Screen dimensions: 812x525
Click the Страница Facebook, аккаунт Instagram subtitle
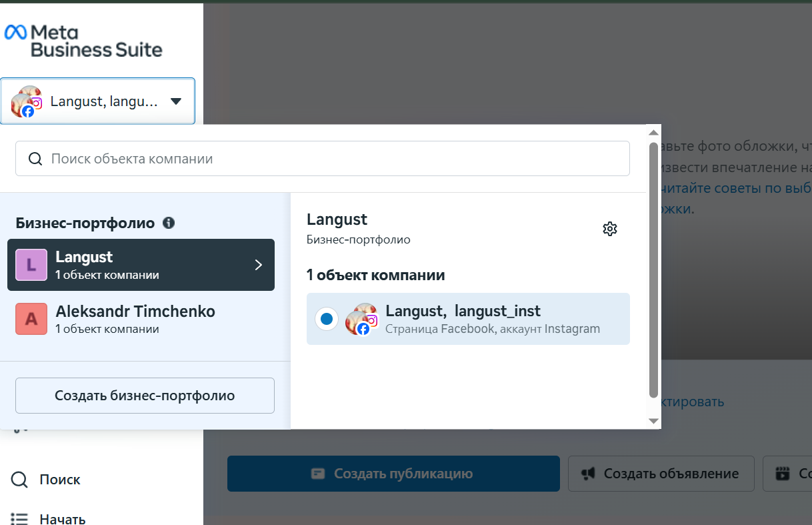(x=493, y=328)
